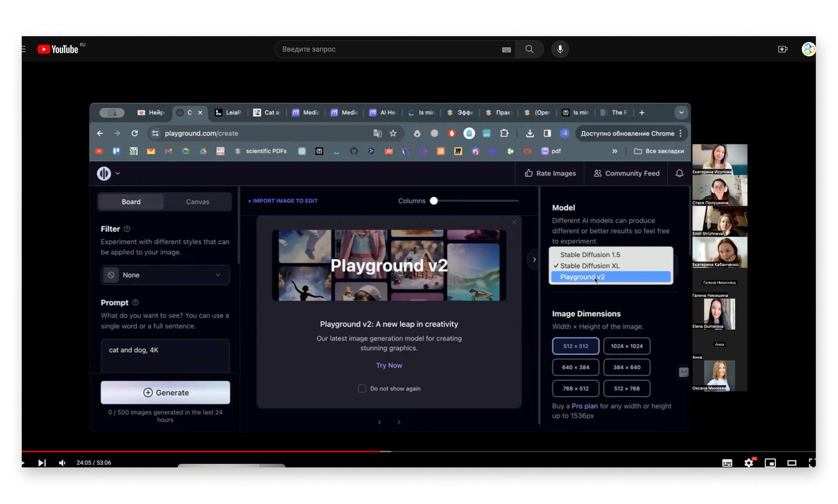Choose Playground v2 model
Image resolution: width=838 pixels, height=504 pixels.
point(611,277)
